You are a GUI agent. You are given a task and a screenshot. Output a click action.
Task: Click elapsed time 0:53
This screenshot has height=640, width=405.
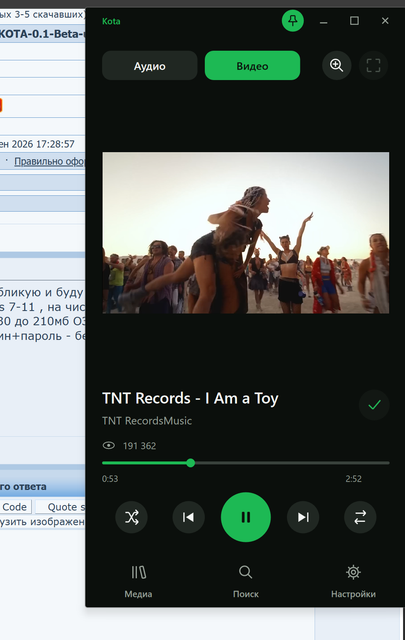(x=110, y=479)
